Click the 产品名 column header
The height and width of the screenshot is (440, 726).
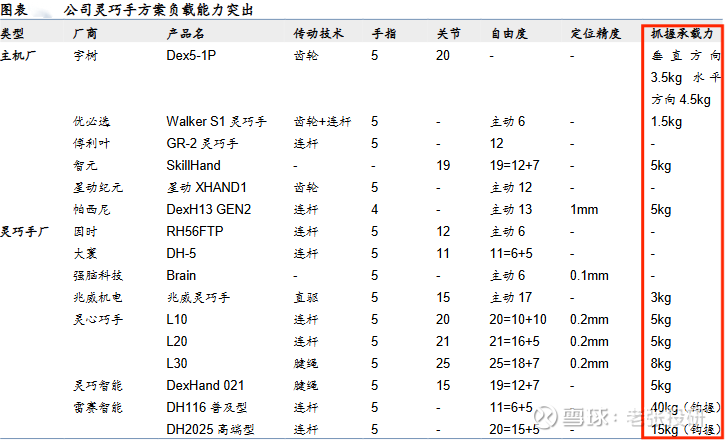click(185, 33)
